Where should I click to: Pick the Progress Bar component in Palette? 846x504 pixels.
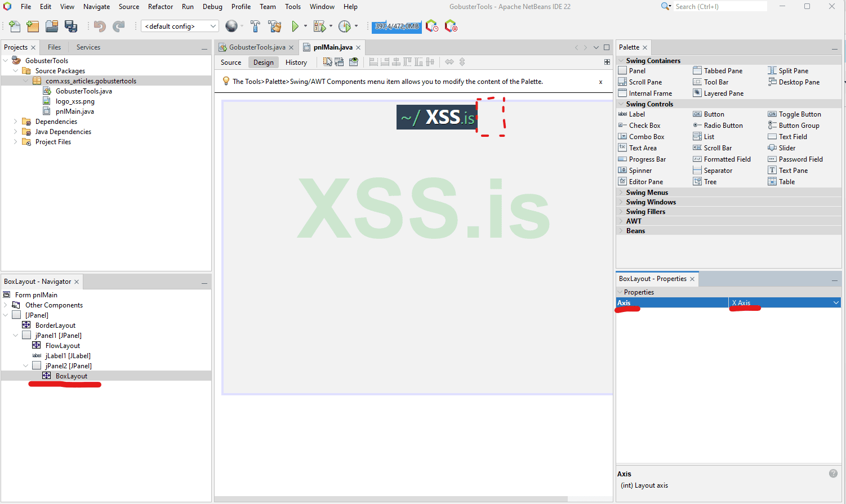tap(642, 159)
